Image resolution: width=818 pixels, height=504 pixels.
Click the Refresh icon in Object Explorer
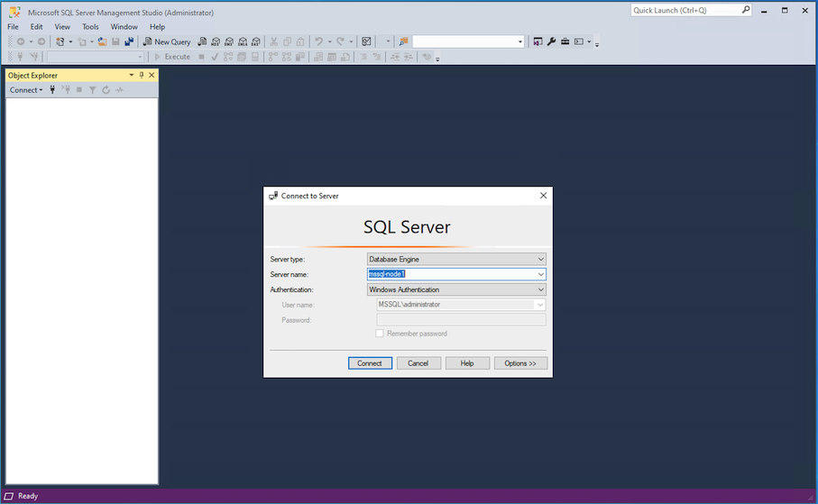(x=106, y=90)
